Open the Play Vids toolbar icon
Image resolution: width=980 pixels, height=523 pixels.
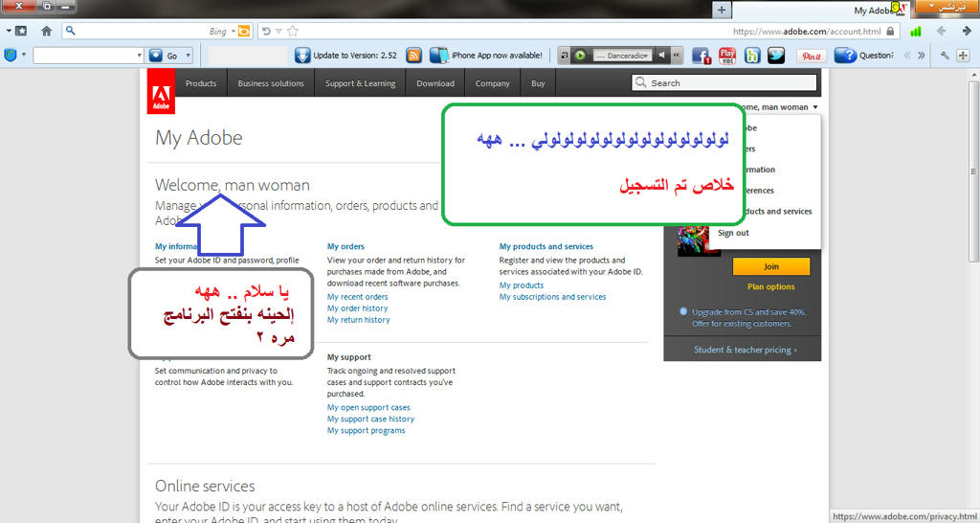coord(727,55)
